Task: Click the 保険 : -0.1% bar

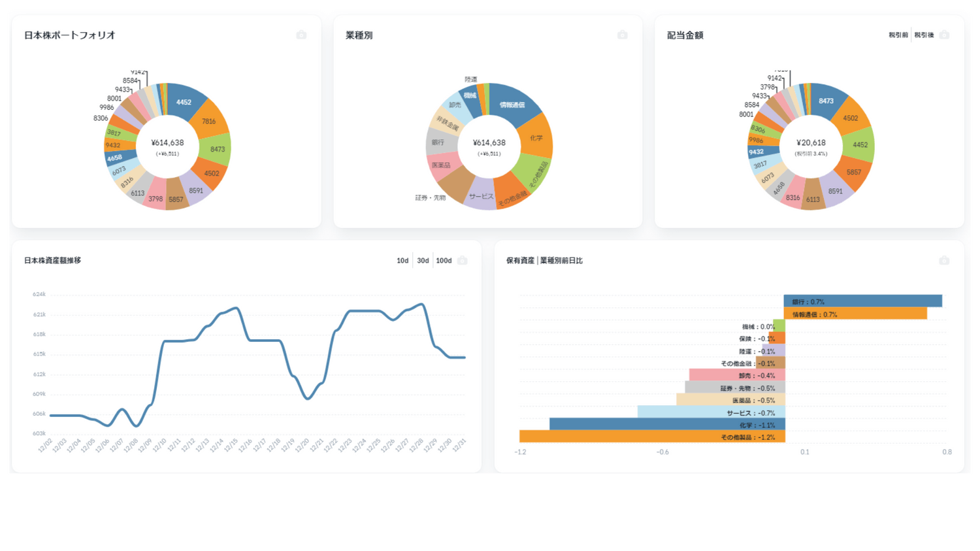Action: (776, 338)
